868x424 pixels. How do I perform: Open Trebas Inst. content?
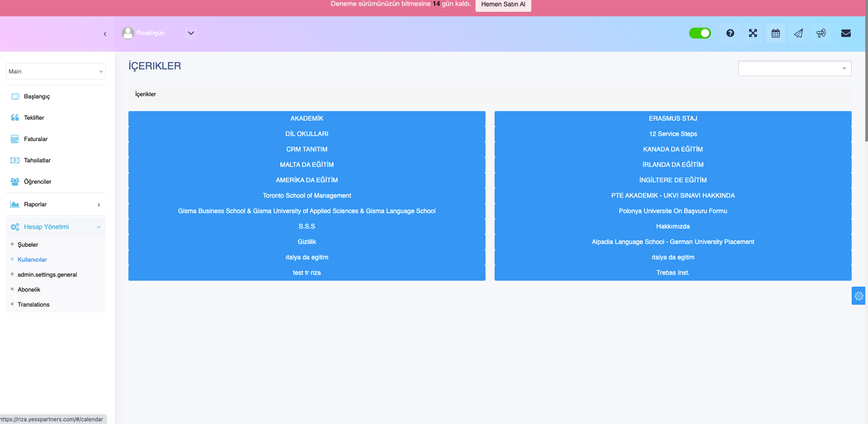pyautogui.click(x=673, y=273)
